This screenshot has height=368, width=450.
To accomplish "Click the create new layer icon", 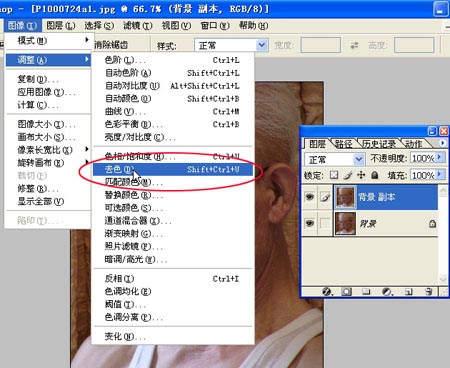I will point(409,292).
